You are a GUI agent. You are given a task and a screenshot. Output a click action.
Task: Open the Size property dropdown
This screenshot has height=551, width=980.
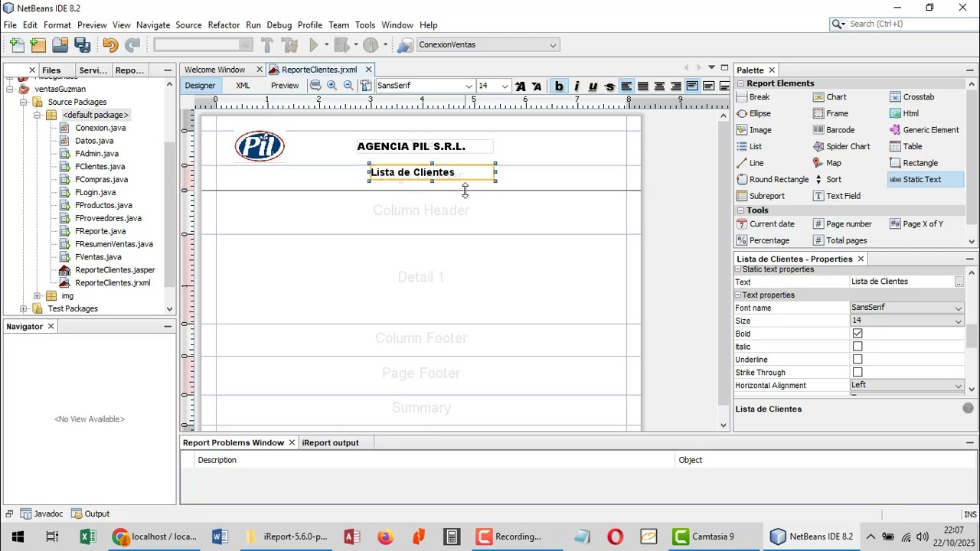958,321
